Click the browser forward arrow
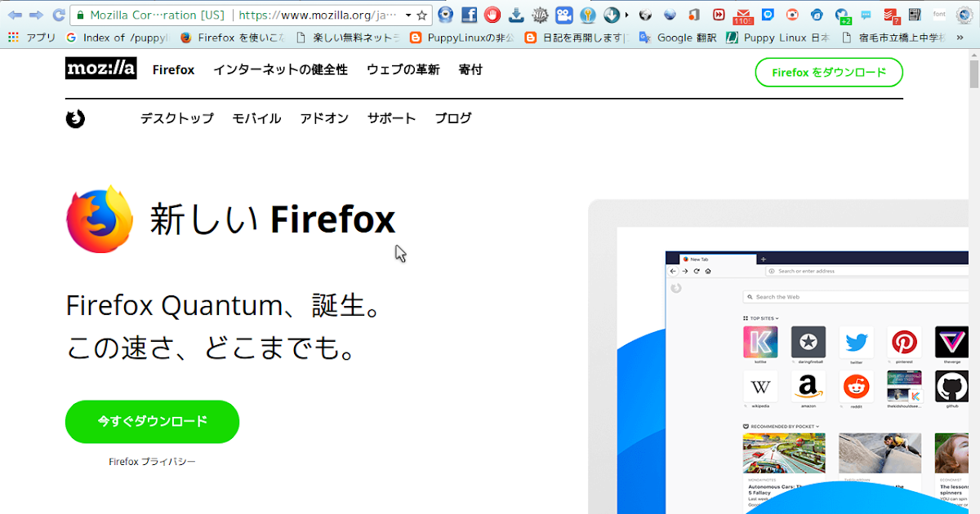Screen dimensions: 980x514 coord(37,15)
